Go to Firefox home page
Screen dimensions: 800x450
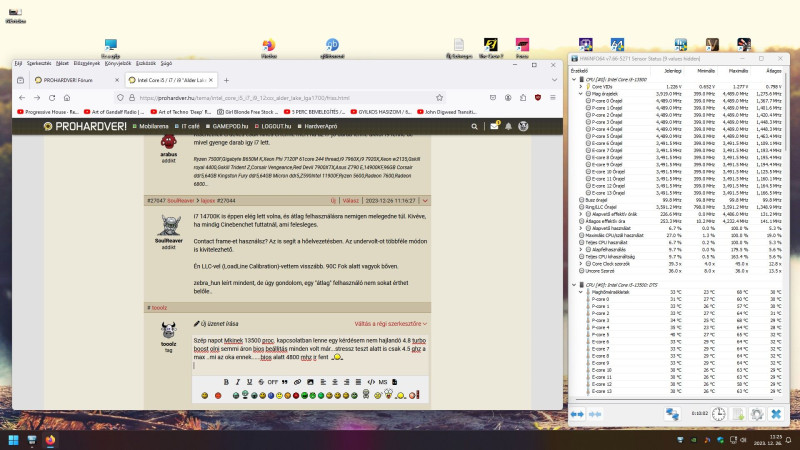click(x=67, y=97)
